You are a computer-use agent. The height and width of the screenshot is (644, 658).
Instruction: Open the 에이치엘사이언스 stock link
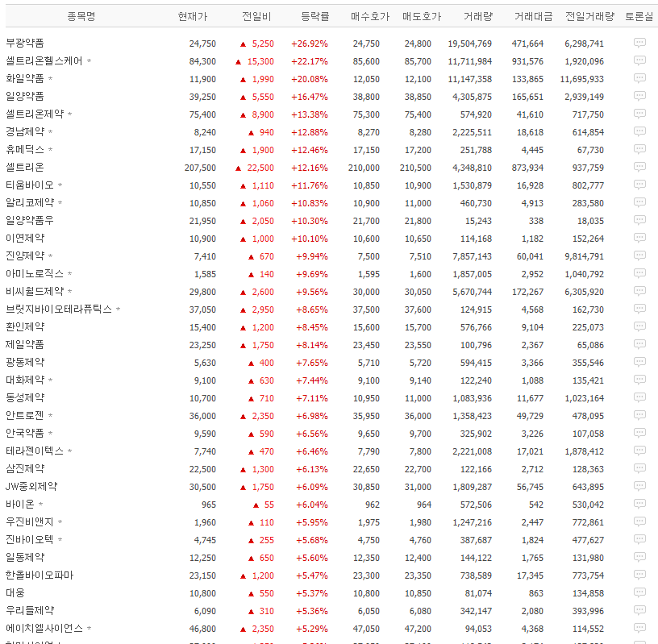coord(44,628)
